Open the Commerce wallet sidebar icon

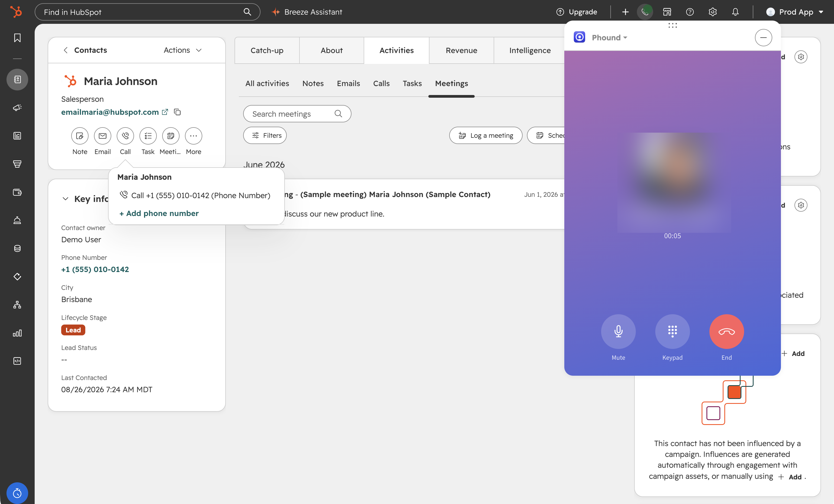(17, 192)
